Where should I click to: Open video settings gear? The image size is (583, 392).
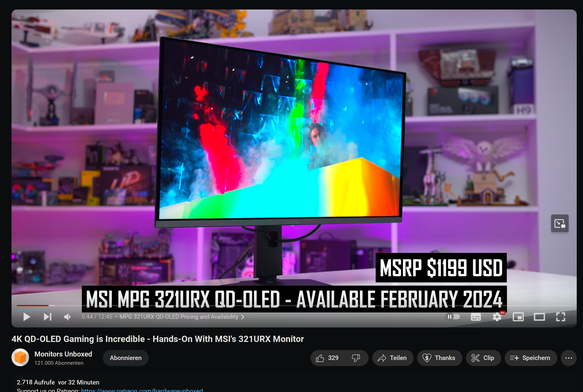[x=497, y=317]
